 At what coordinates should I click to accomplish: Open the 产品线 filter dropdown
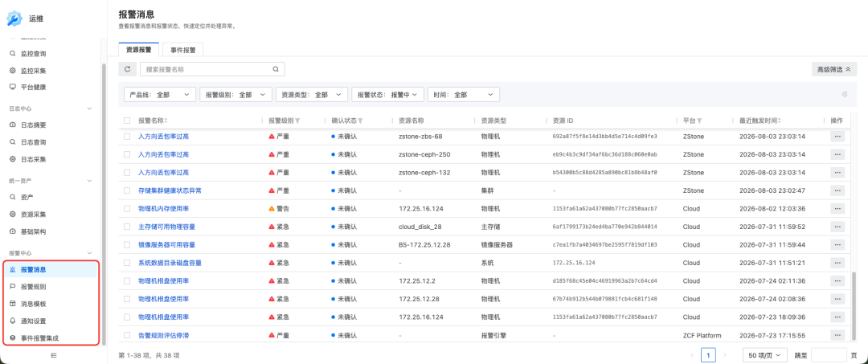[x=159, y=95]
